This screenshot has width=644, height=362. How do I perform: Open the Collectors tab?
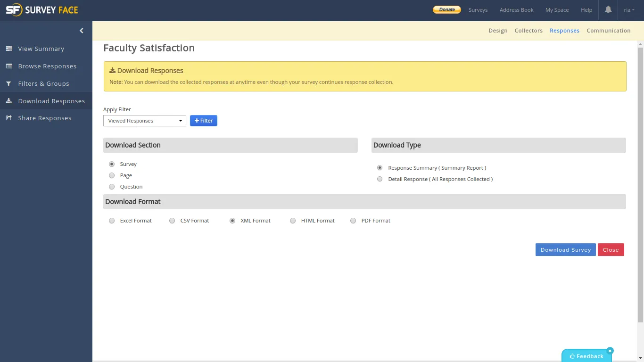pos(528,31)
